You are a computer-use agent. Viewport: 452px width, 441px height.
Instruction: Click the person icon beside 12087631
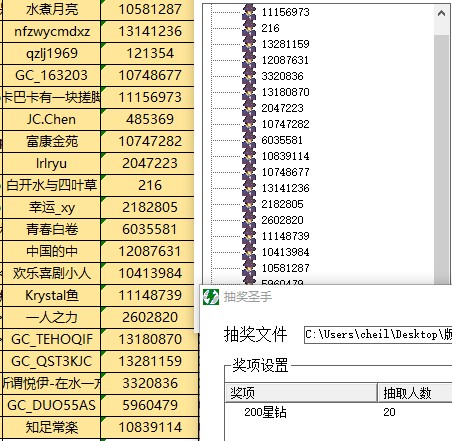tap(249, 60)
